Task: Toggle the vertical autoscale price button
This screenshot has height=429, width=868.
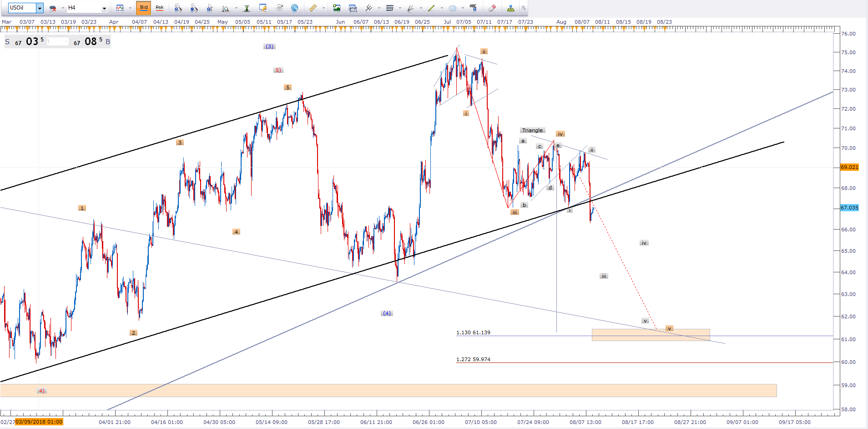Action: click(247, 8)
